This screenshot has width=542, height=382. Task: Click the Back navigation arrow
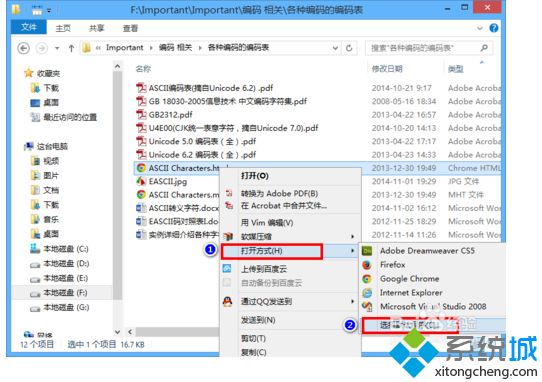click(24, 48)
